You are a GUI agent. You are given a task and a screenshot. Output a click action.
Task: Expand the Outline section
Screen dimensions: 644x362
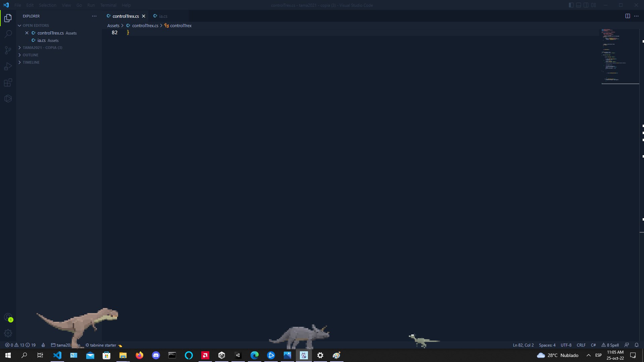click(59, 55)
